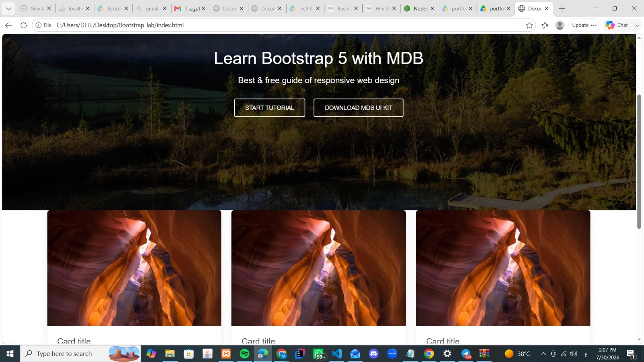Image resolution: width=644 pixels, height=362 pixels.
Task: Reload the page with the refresh icon
Action: tap(24, 25)
